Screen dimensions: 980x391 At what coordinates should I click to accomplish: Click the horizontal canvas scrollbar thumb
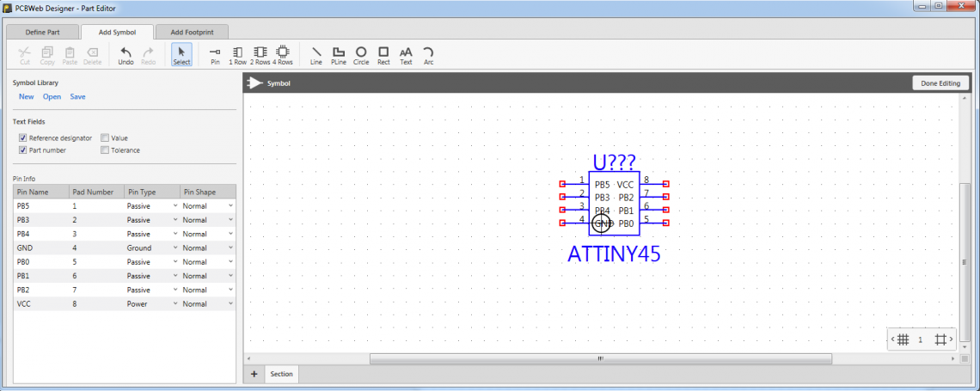(600, 358)
